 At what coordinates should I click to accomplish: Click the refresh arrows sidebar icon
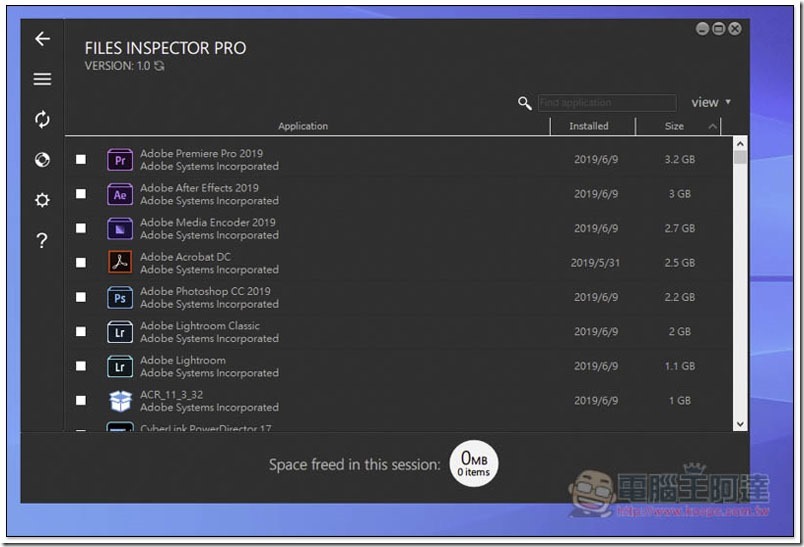click(42, 119)
